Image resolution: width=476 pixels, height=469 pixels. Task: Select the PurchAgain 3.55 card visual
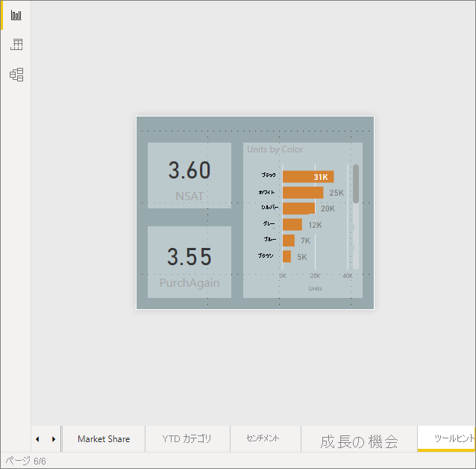pyautogui.click(x=190, y=261)
